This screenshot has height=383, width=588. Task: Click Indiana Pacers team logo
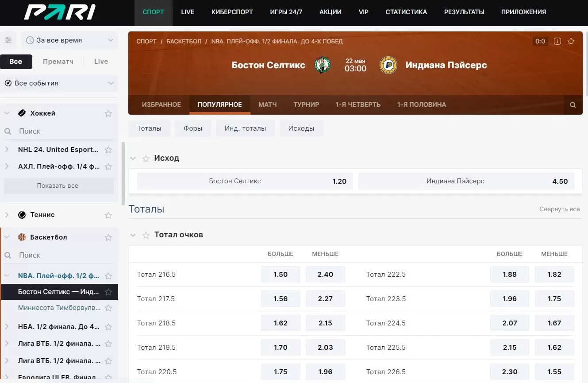pyautogui.click(x=388, y=65)
